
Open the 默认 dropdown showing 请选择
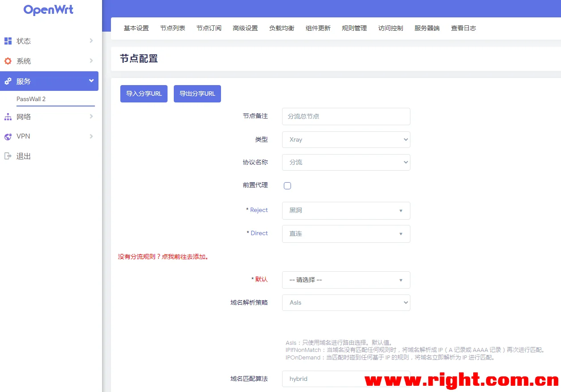pyautogui.click(x=346, y=280)
